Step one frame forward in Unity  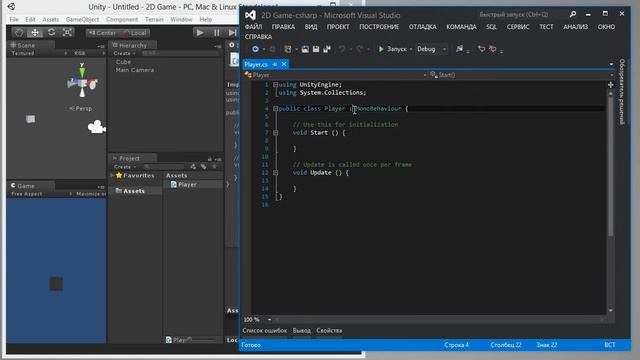[232, 33]
